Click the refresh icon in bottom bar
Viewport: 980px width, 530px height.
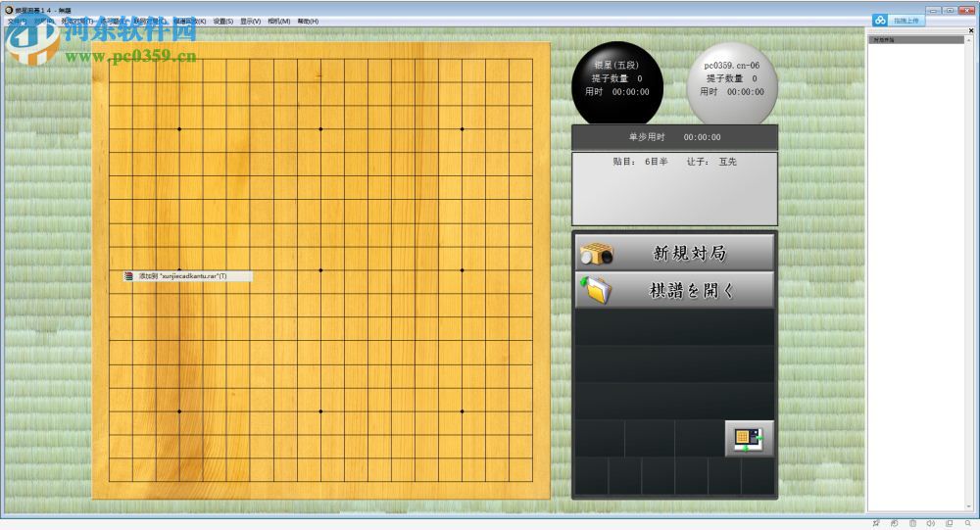[x=895, y=523]
